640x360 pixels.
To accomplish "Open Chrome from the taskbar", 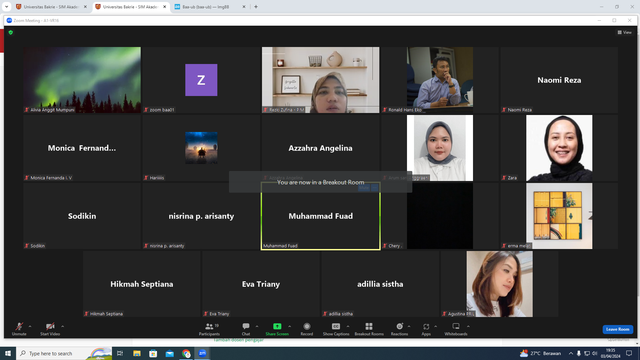I will (x=186, y=353).
